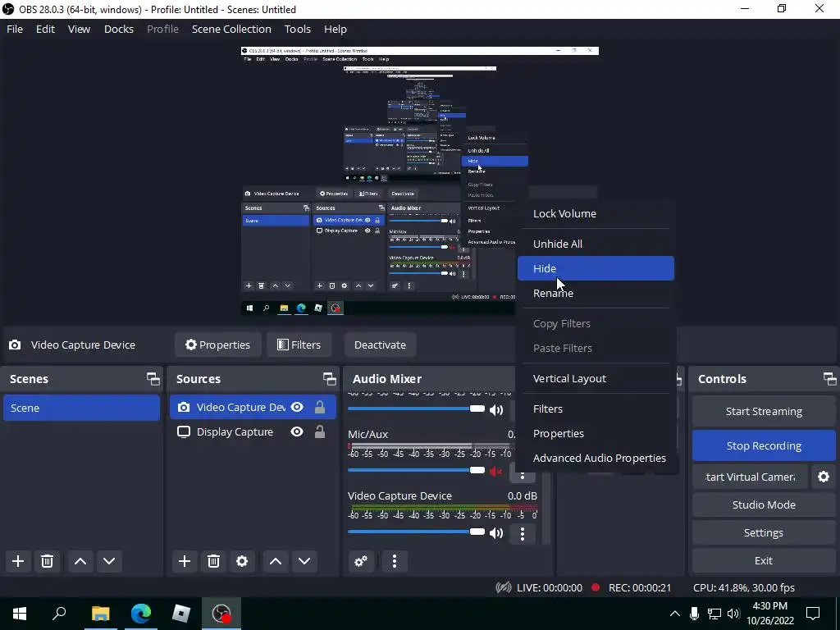
Task: Click camera icon beside Video Capture Device label
Action: click(15, 345)
